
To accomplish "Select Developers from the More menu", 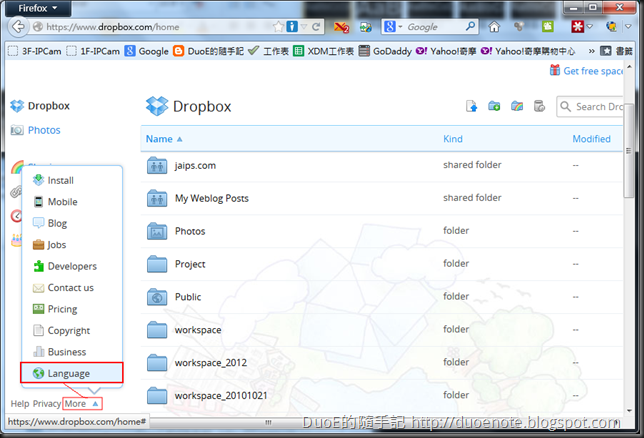I will 72,266.
